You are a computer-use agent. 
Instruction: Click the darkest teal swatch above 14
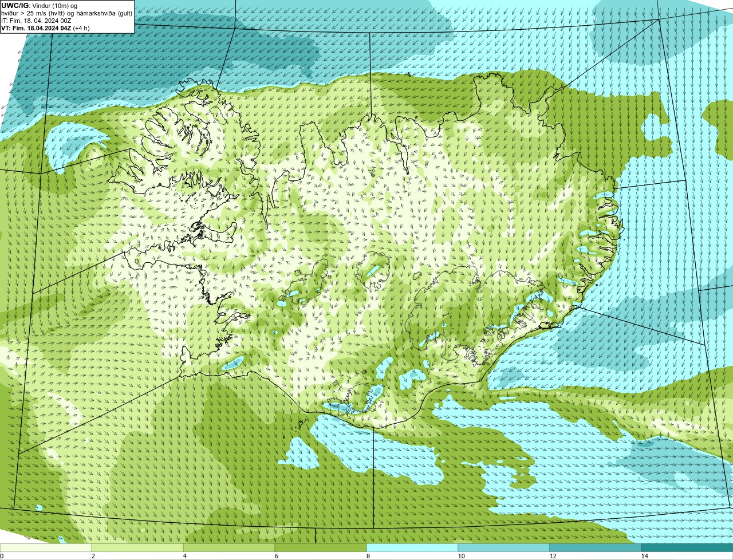click(687, 547)
